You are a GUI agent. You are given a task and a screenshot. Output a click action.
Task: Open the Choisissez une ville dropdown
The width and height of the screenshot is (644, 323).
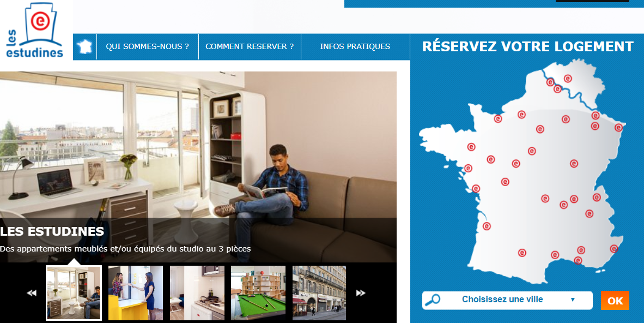[x=507, y=300]
